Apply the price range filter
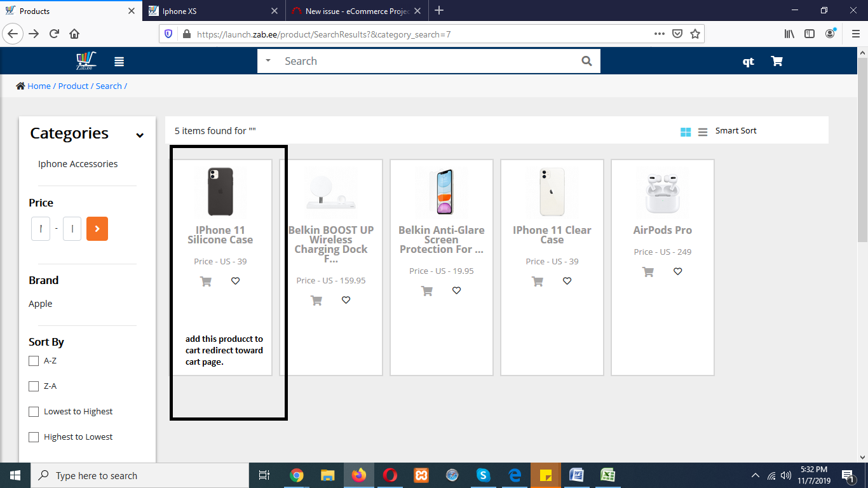Screen dimensions: 868x488 [97, 229]
